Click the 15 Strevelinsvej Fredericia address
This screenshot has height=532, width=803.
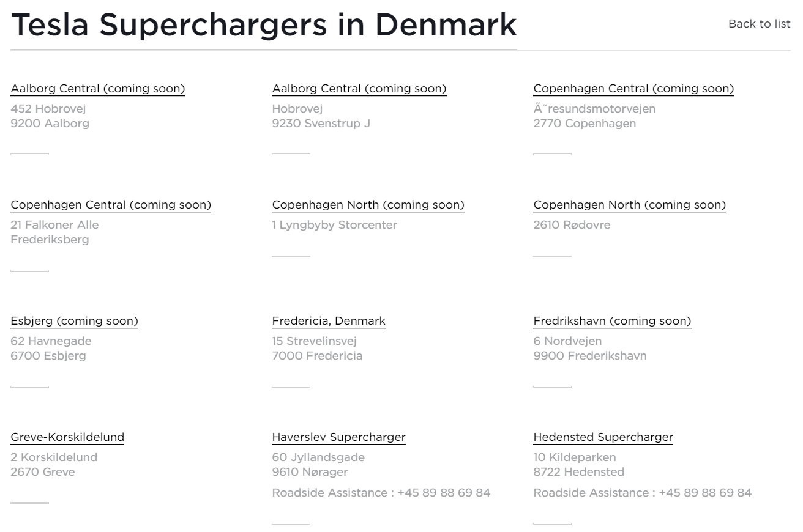317,349
